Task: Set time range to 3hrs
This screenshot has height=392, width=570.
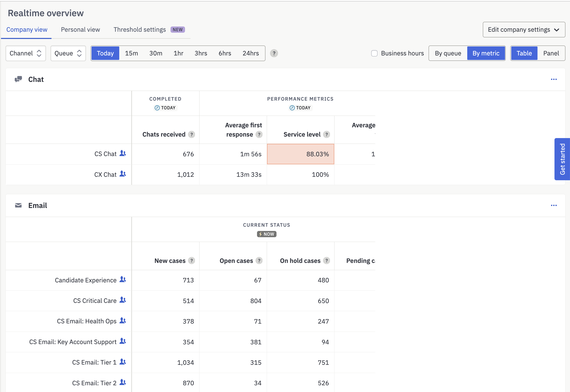Action: pos(201,53)
